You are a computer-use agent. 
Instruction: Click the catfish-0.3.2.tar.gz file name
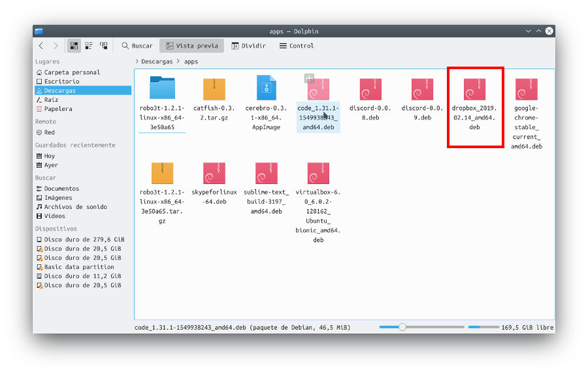[x=214, y=113]
